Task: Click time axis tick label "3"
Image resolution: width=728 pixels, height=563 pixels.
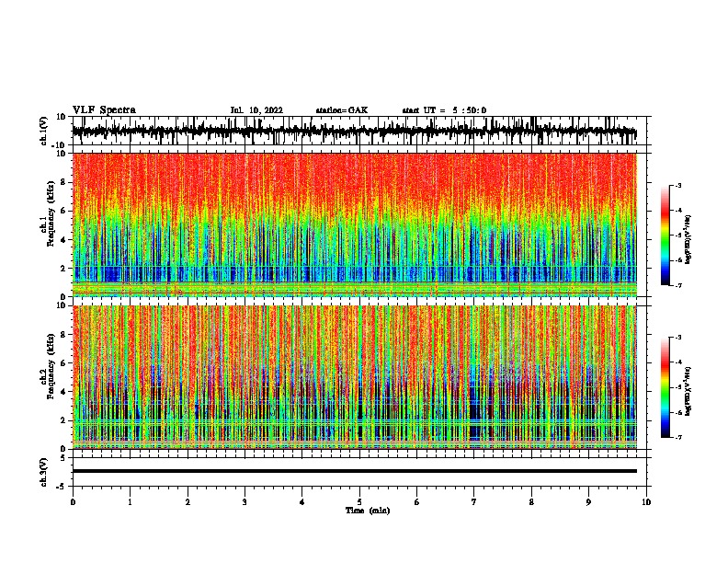Action: pyautogui.click(x=245, y=501)
